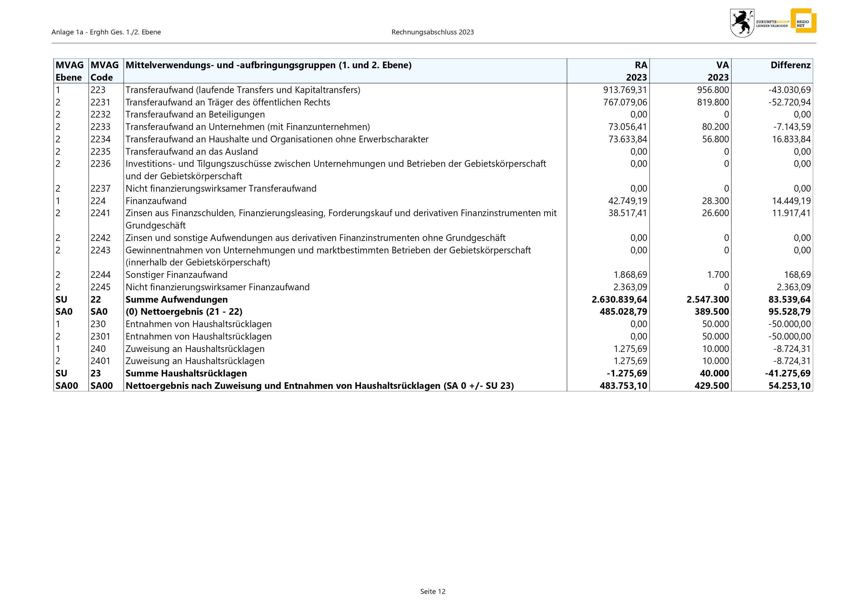Click the final value 54.253,10
The height and width of the screenshot is (614, 868).
point(789,386)
